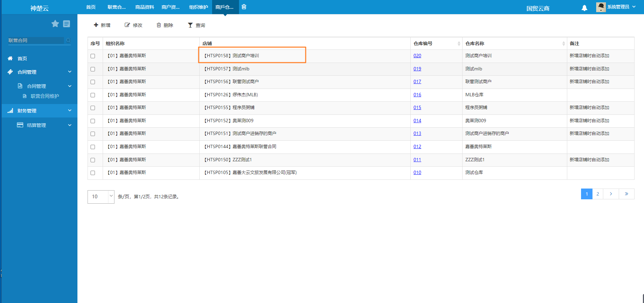Click the 新增 add button
The image size is (644, 303).
[102, 25]
